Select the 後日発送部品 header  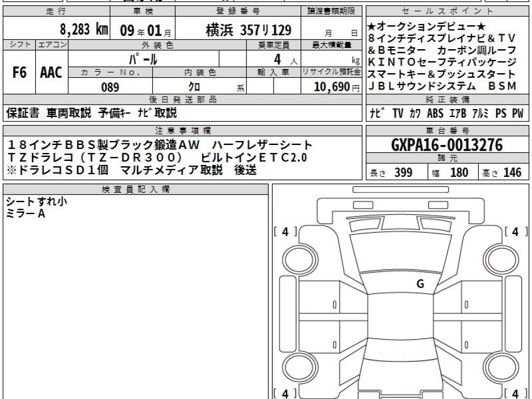183,100
